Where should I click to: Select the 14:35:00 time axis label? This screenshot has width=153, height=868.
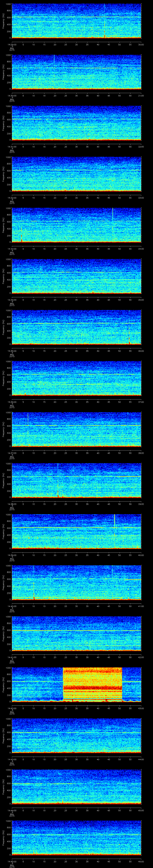click(12, 351)
